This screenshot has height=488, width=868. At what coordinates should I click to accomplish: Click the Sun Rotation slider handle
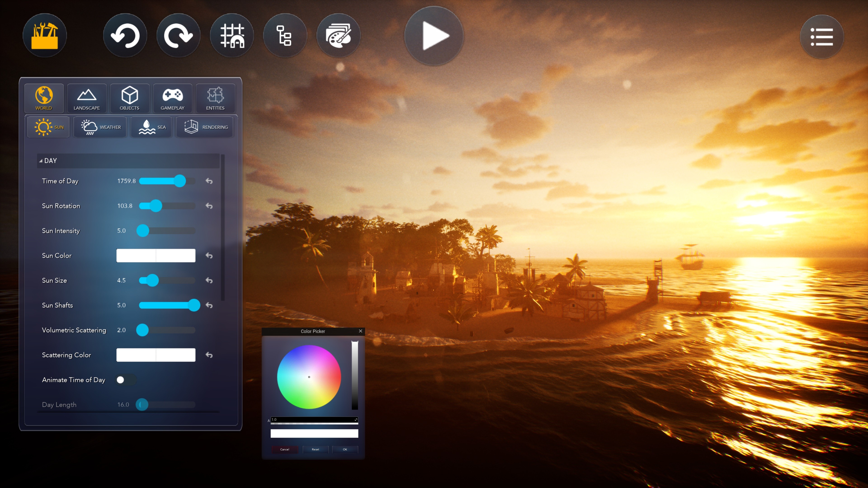point(156,206)
